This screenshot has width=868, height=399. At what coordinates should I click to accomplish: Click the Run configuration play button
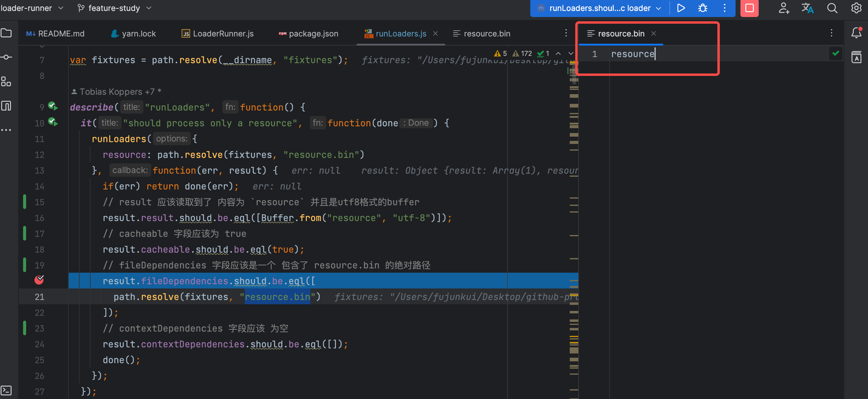click(681, 8)
